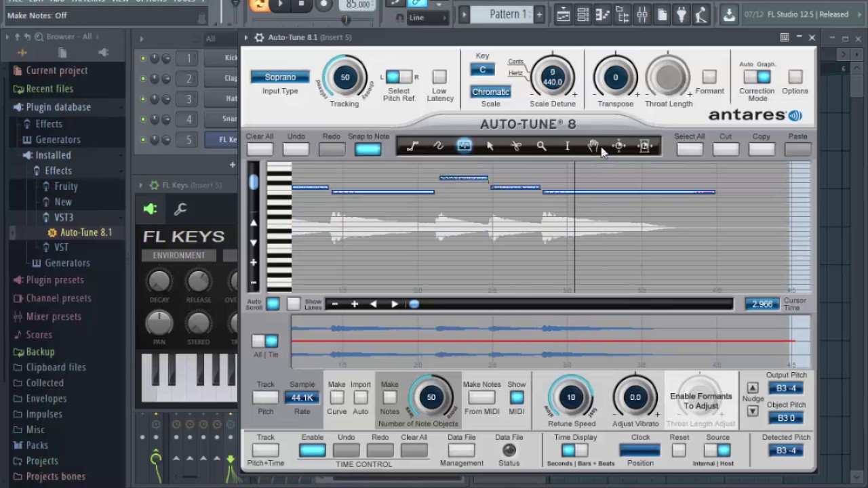Select the Hand scroll tool

pos(593,146)
